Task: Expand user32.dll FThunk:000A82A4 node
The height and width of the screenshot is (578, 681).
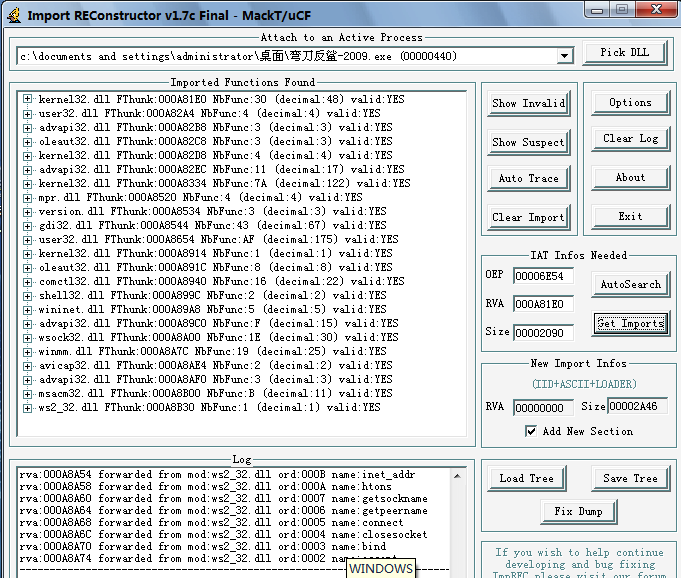Action: click(x=27, y=113)
